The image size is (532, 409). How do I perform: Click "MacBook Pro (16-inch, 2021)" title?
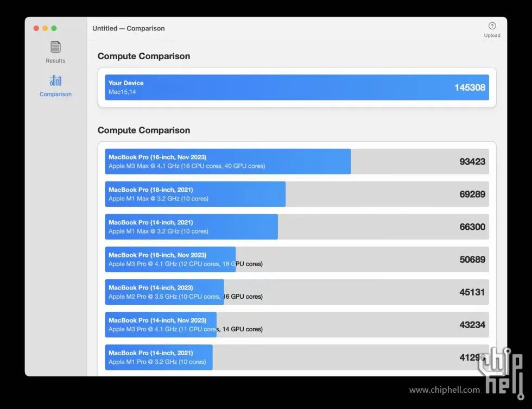tap(151, 190)
